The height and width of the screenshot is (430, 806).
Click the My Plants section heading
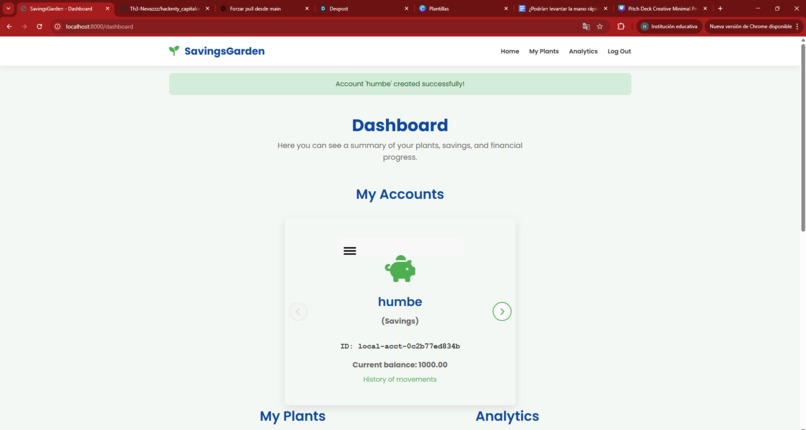(x=292, y=416)
